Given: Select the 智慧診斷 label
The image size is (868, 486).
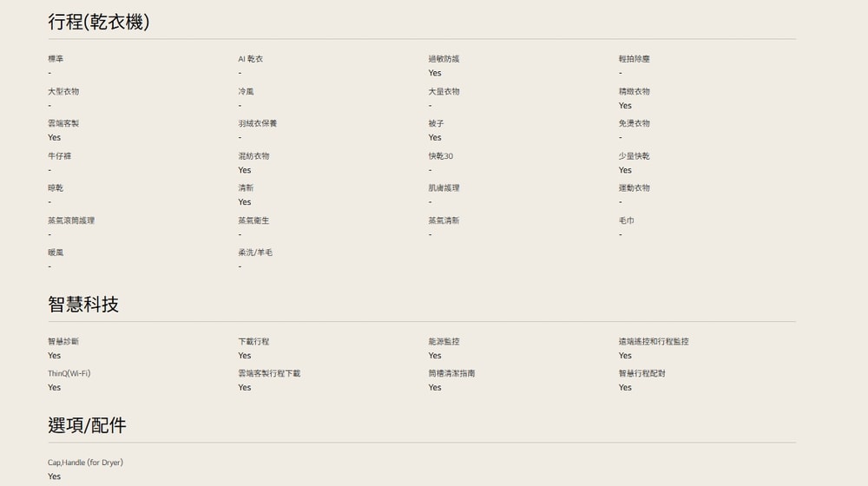Looking at the screenshot, I should [63, 342].
